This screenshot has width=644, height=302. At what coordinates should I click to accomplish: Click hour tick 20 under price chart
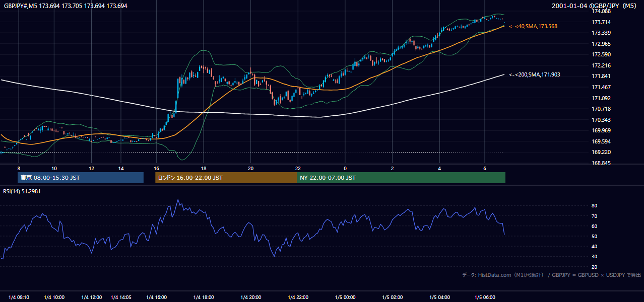pos(250,168)
